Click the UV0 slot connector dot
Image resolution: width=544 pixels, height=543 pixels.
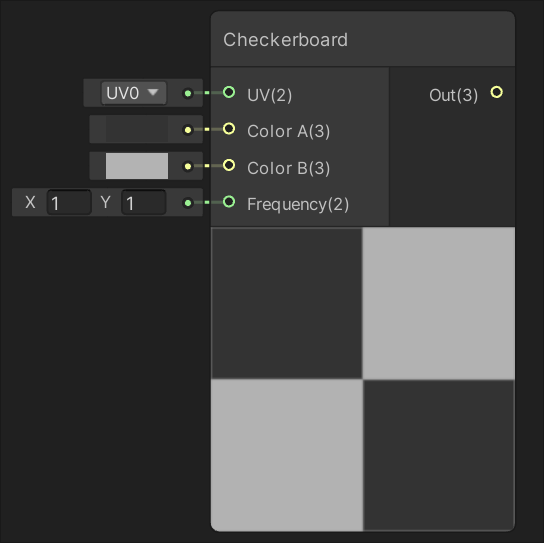coord(188,93)
